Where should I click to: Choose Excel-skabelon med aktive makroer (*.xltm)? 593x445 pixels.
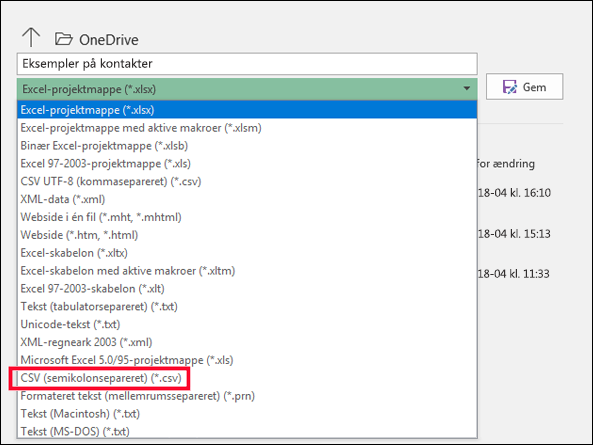(247, 271)
